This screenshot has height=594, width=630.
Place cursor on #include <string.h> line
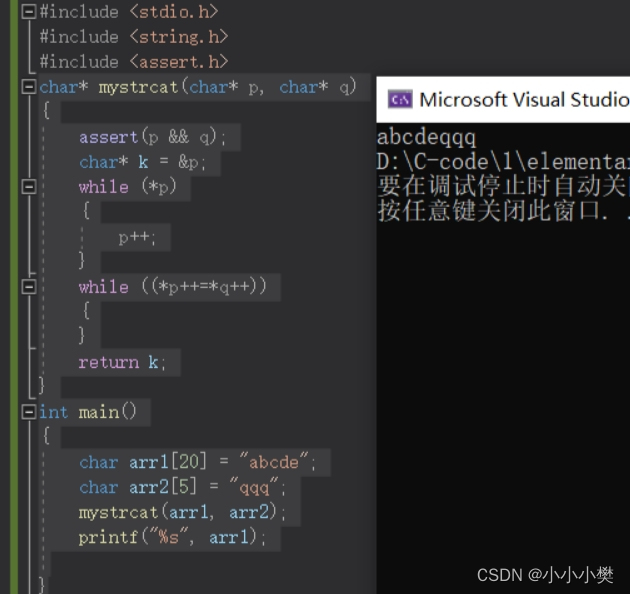134,37
